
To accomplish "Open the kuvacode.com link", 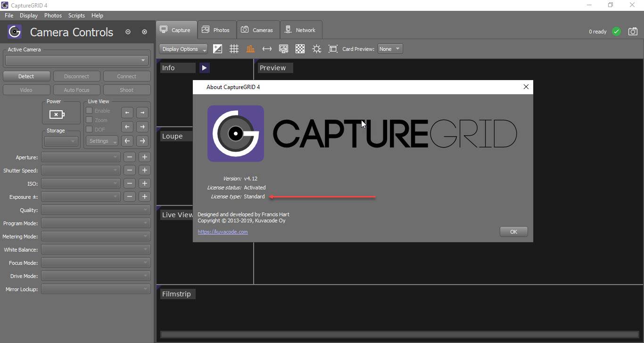I will pyautogui.click(x=223, y=232).
